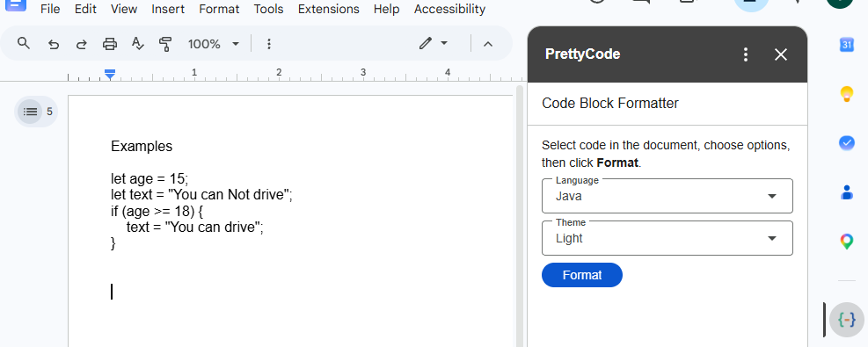Select the PrettyCode add-on icon

[x=846, y=320]
